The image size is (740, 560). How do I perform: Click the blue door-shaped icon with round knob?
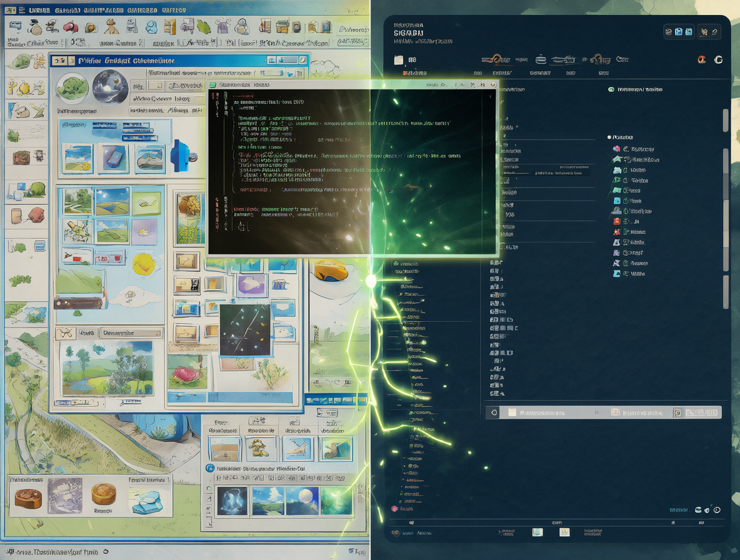point(182,156)
